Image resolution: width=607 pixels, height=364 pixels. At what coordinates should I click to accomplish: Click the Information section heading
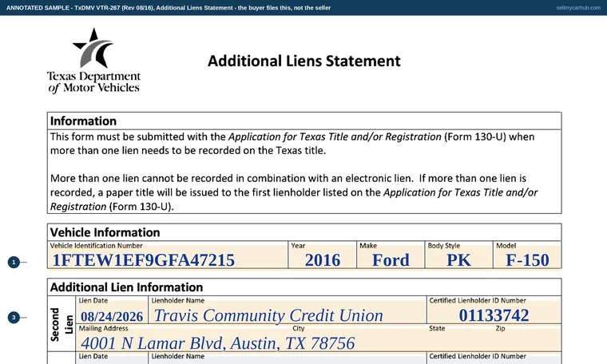[83, 121]
